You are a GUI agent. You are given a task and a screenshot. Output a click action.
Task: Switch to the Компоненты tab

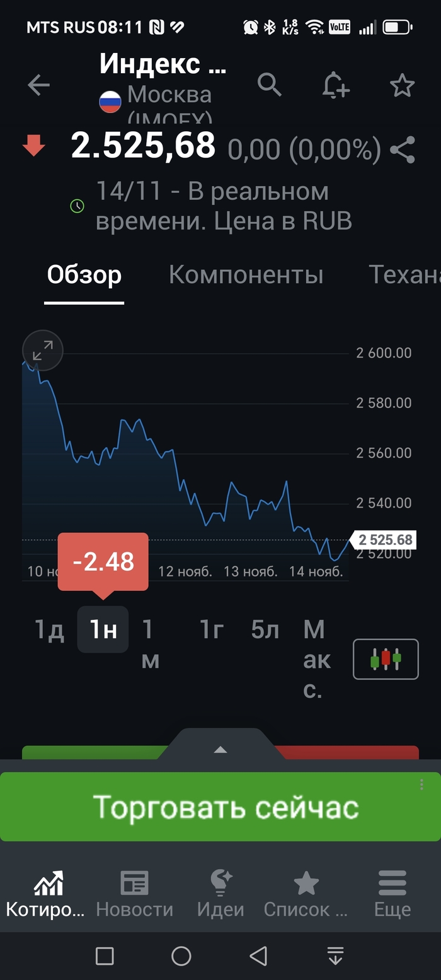(x=246, y=275)
